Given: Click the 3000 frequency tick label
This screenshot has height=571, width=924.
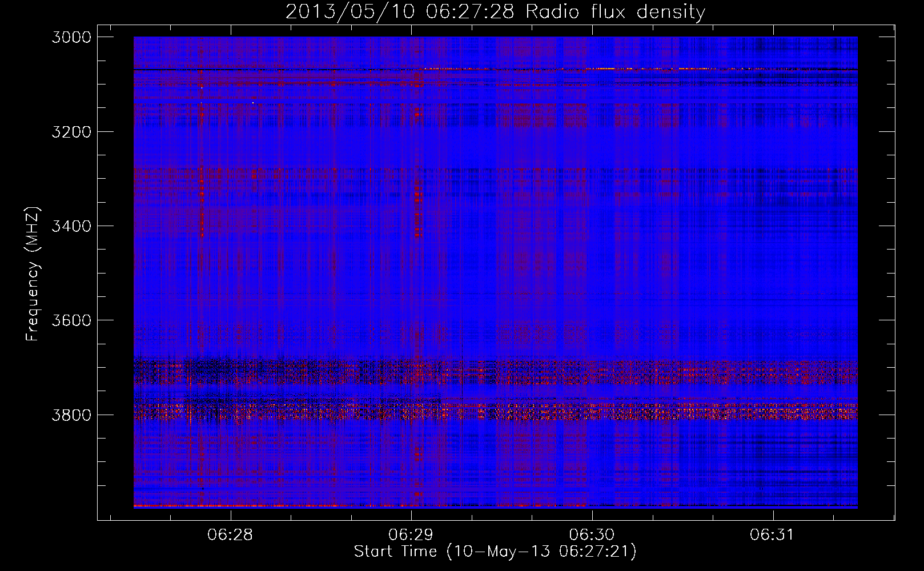Looking at the screenshot, I should click(71, 37).
